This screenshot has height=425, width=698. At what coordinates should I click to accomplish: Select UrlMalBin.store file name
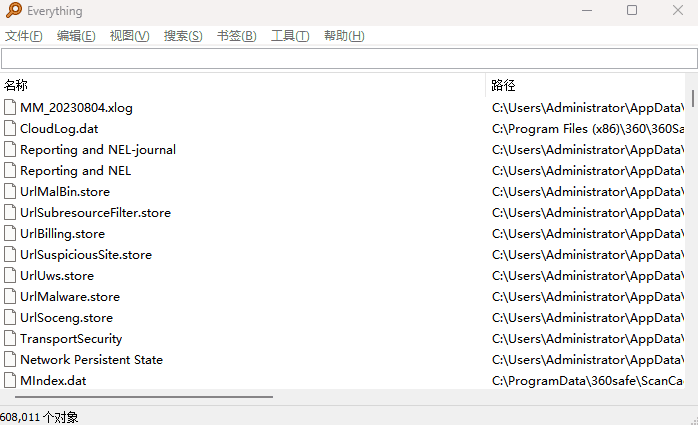[65, 191]
